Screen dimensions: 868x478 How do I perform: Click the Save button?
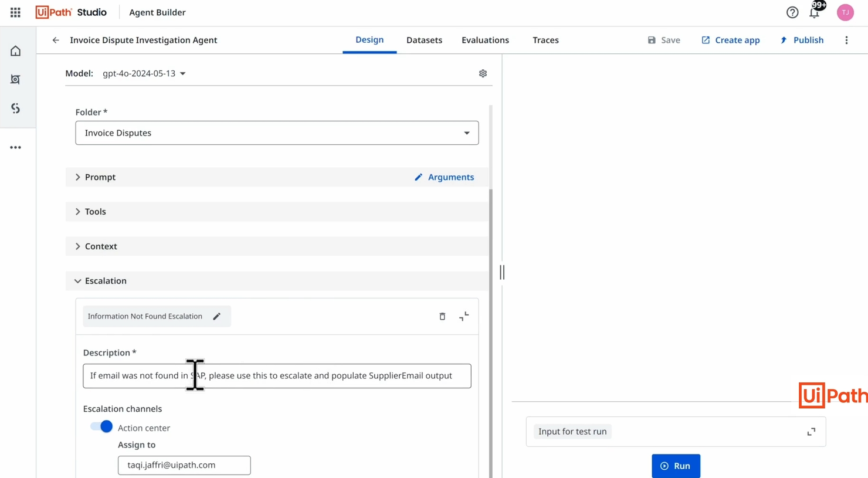coord(664,40)
